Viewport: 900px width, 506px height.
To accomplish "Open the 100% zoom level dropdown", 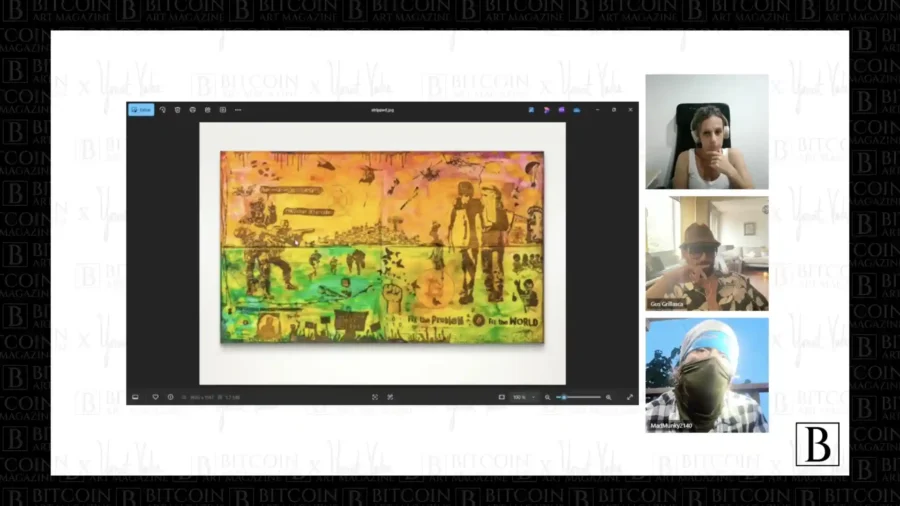I will click(x=525, y=397).
